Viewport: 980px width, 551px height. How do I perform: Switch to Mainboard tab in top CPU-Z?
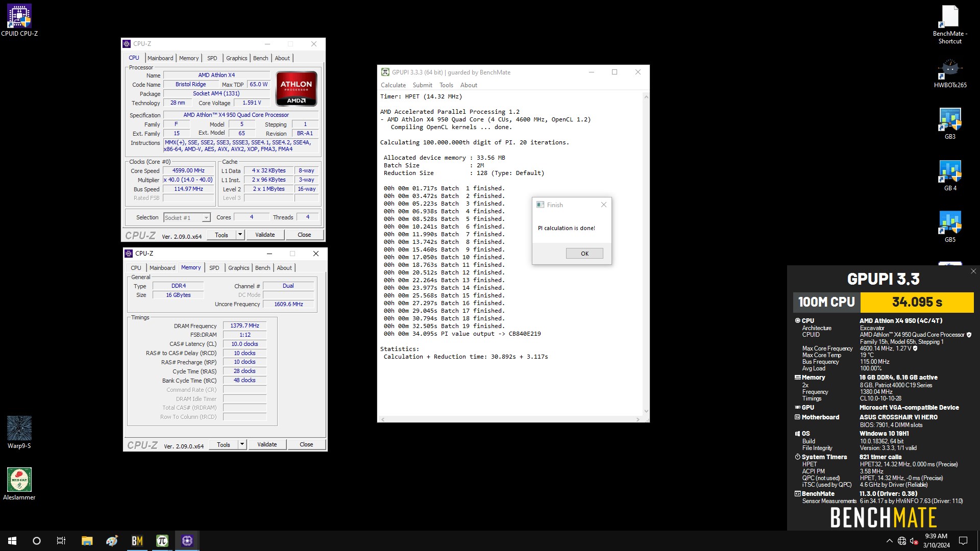coord(160,58)
